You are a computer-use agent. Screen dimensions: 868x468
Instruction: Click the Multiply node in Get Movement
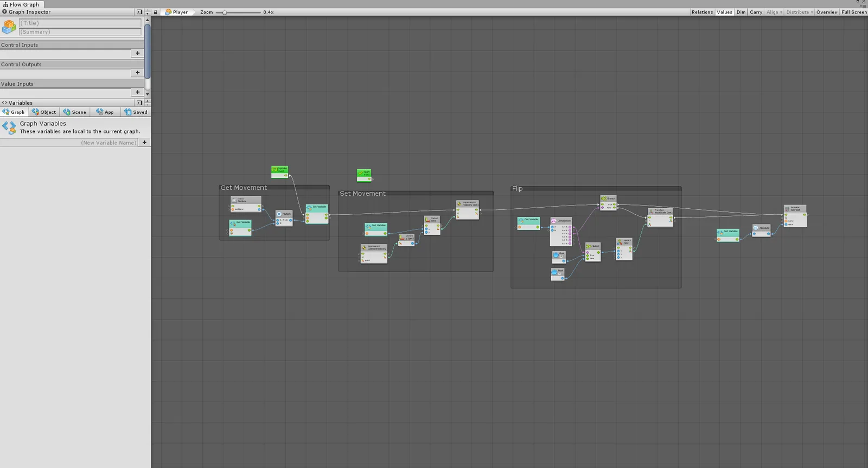284,218
